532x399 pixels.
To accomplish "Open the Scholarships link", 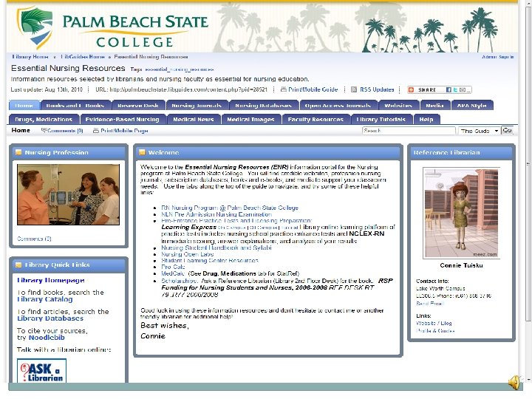I will click(180, 281).
